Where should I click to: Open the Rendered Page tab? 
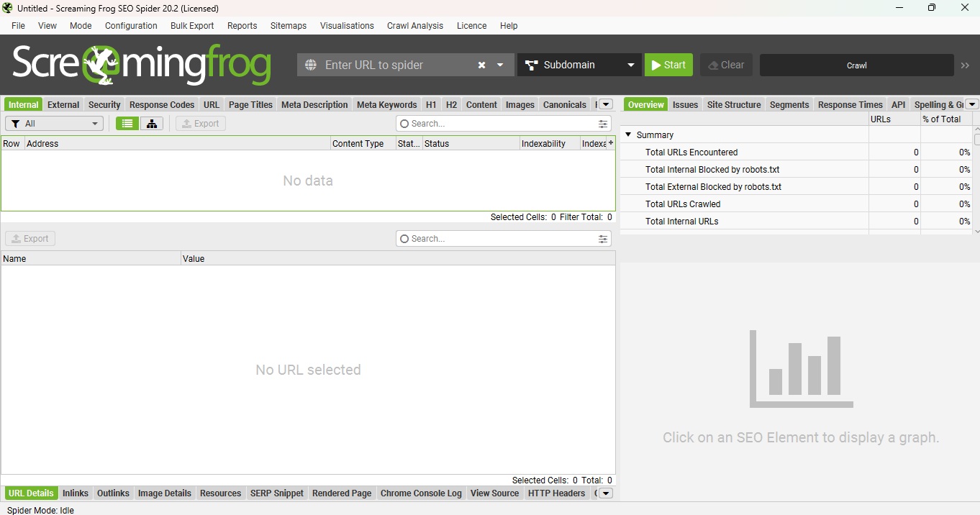(x=342, y=493)
